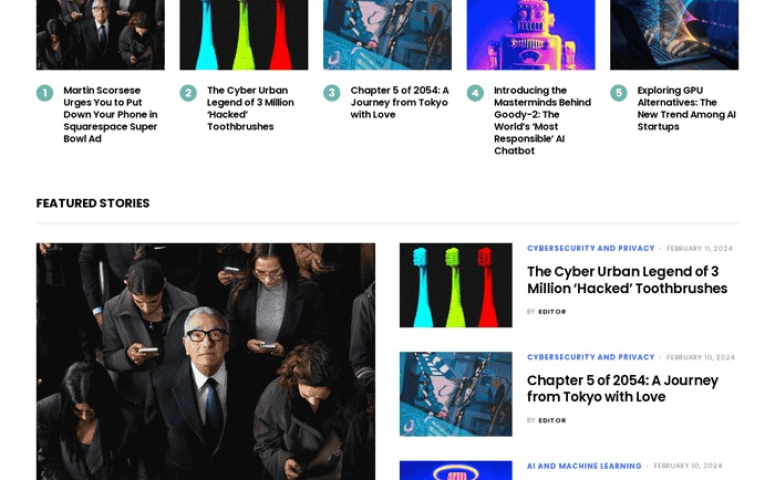This screenshot has width=775, height=480.
Task: Select the top toothbrushes thumbnail image
Action: click(244, 35)
